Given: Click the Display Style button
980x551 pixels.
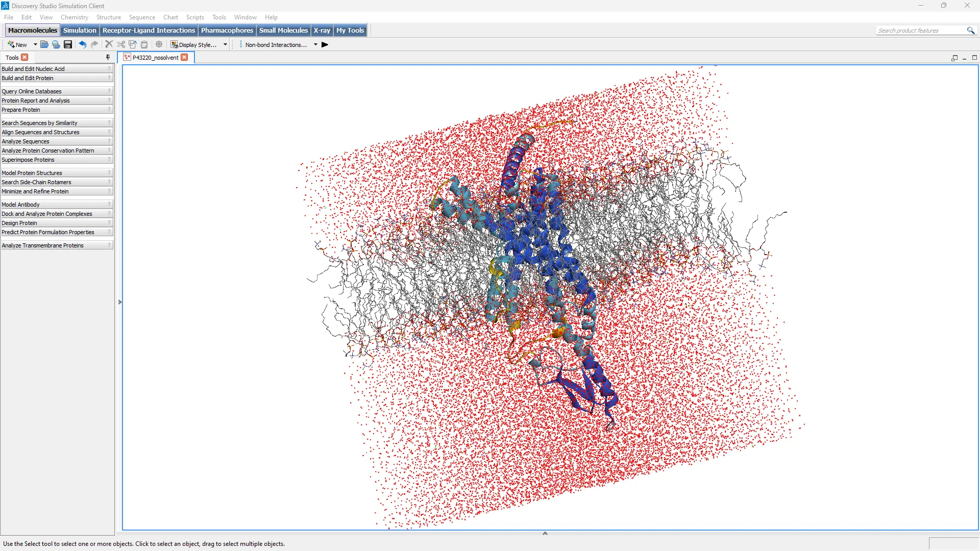Looking at the screenshot, I should [194, 45].
